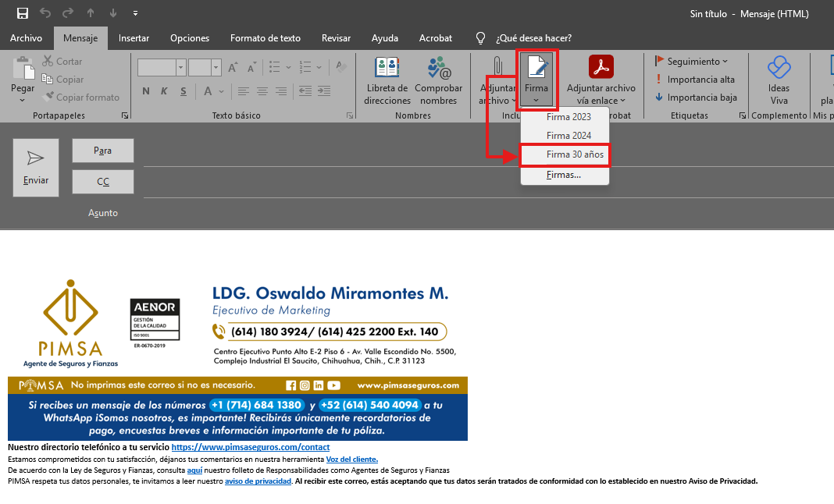This screenshot has width=834, height=504.
Task: Click Comprobar nombres
Action: (x=438, y=80)
